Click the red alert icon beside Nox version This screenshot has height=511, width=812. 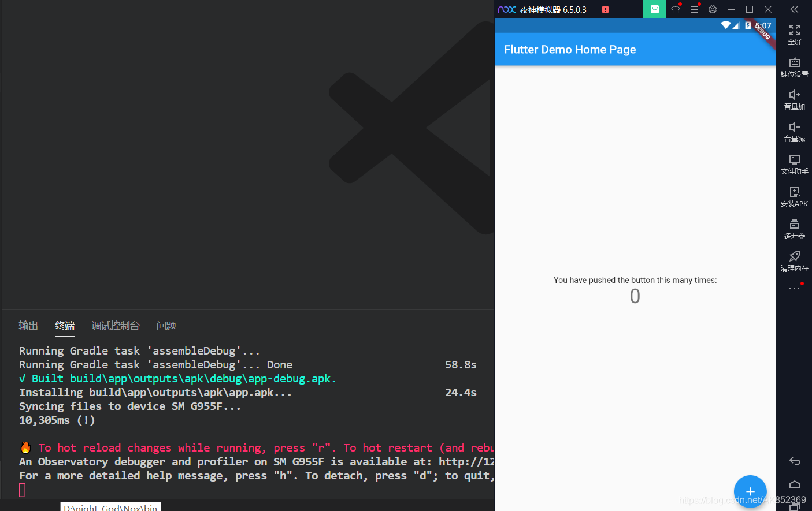(605, 9)
